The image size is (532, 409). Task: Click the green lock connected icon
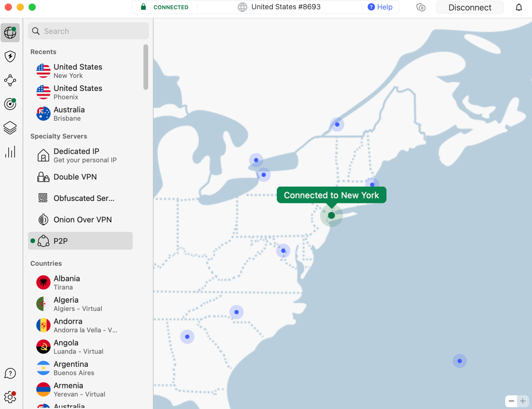143,7
